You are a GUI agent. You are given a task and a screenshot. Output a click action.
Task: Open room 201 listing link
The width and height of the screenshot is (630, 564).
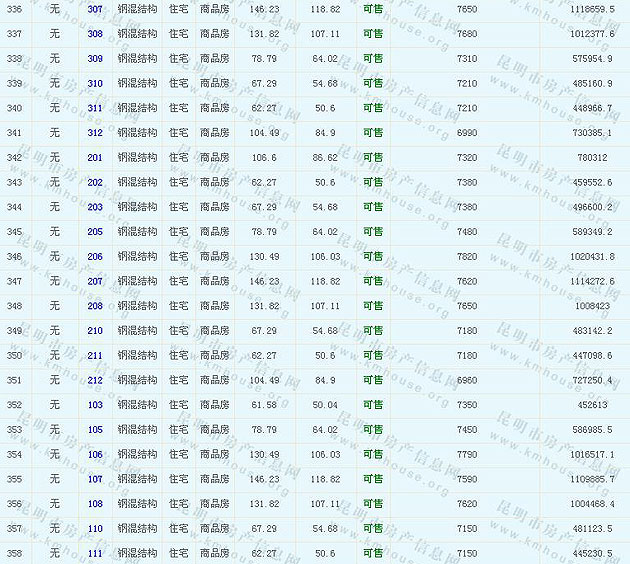pyautogui.click(x=95, y=158)
